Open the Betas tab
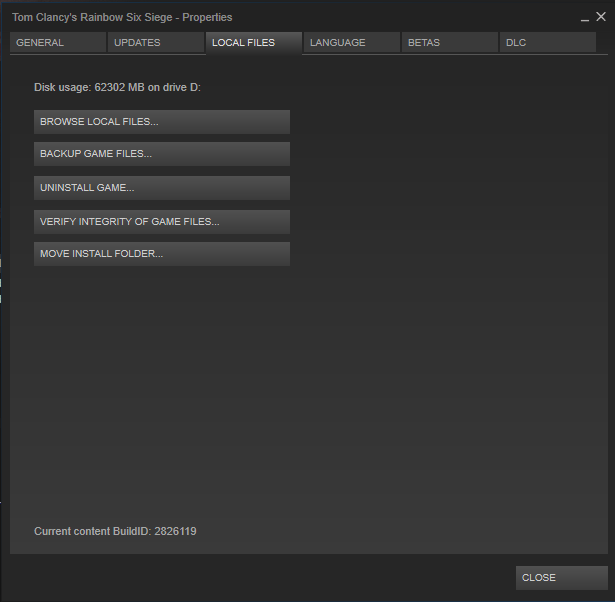Screen dimensions: 615x602 coord(450,42)
